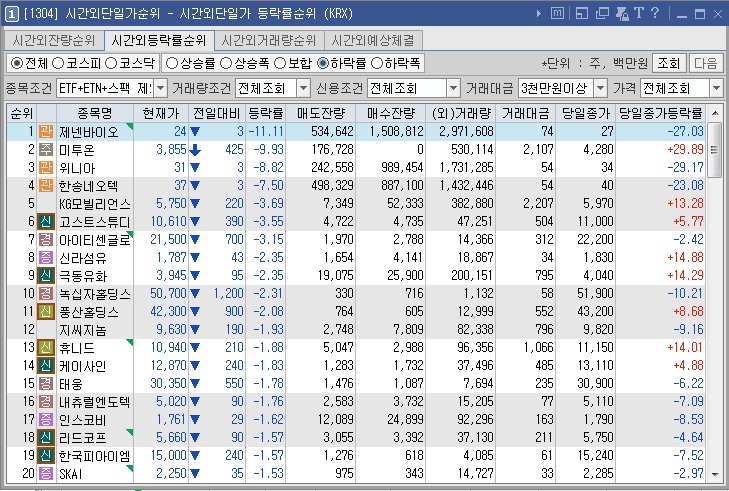Click the window layout icon in title bar

click(582, 13)
